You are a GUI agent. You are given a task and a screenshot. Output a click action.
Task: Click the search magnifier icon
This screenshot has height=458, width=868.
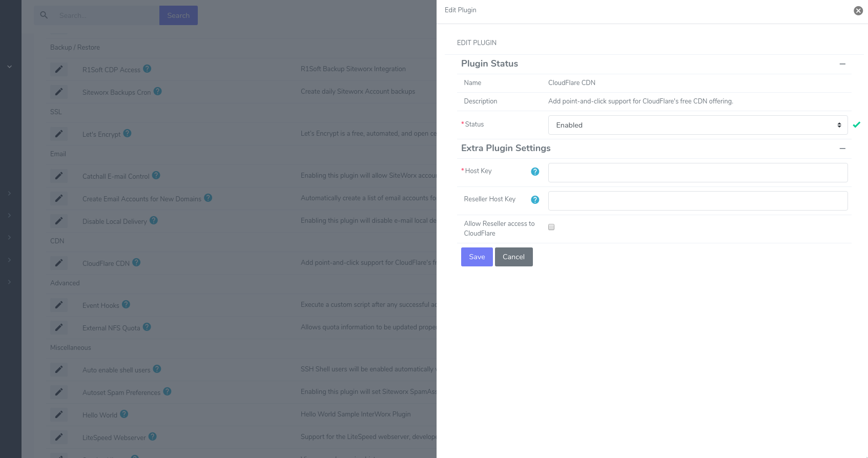44,15
